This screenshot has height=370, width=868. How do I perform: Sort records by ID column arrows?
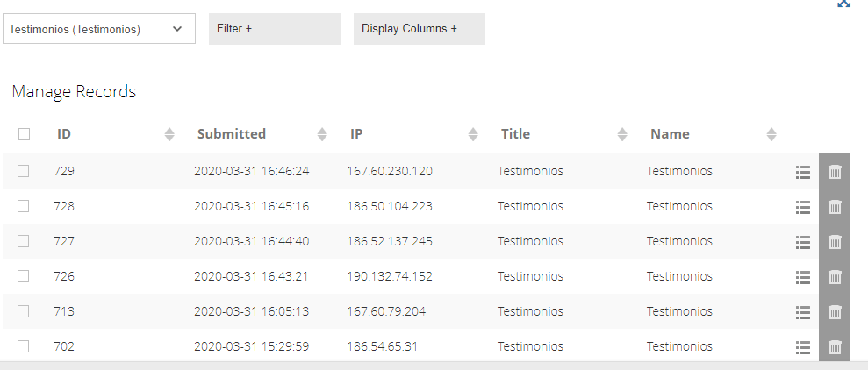pyautogui.click(x=169, y=134)
